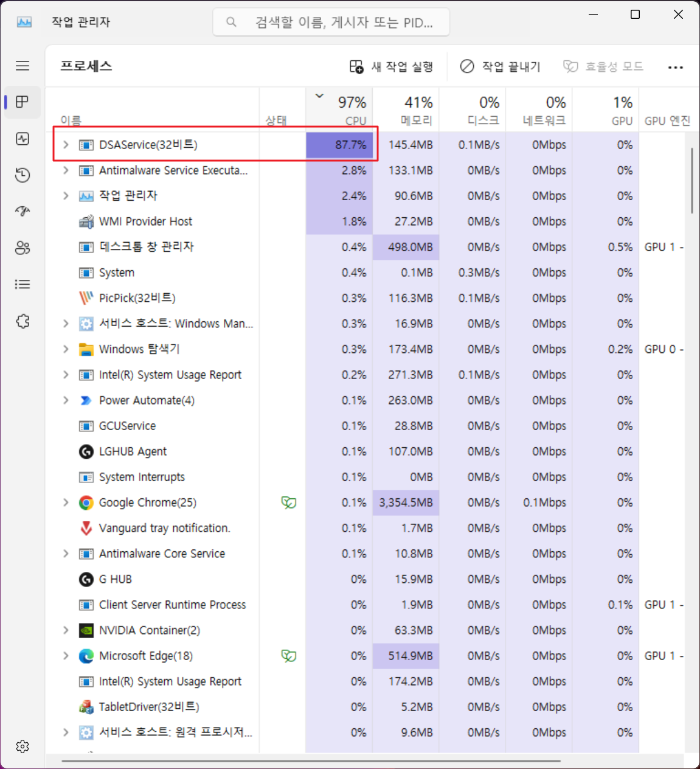Image resolution: width=700 pixels, height=769 pixels.
Task: Click the 새 작업 실행 button
Action: coord(392,67)
